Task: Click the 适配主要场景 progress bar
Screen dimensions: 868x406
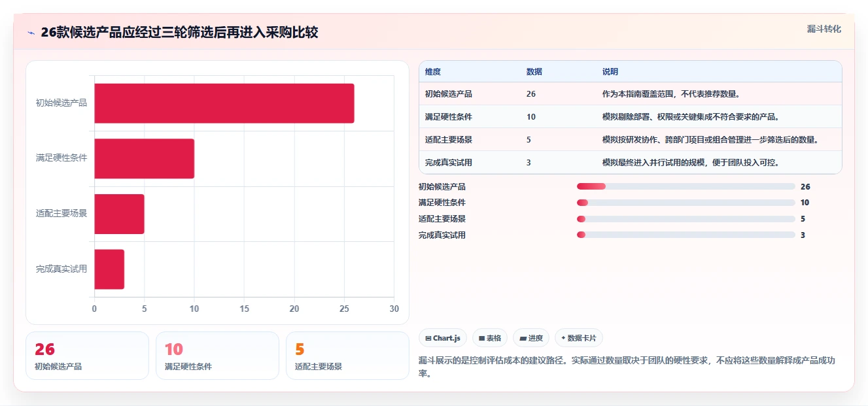Action: click(686, 219)
